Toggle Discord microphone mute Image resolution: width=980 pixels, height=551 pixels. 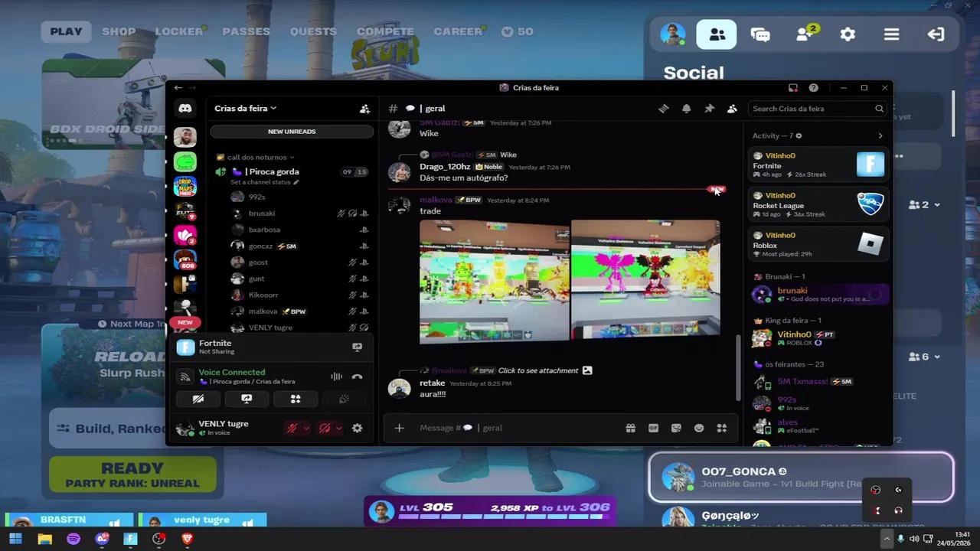292,429
